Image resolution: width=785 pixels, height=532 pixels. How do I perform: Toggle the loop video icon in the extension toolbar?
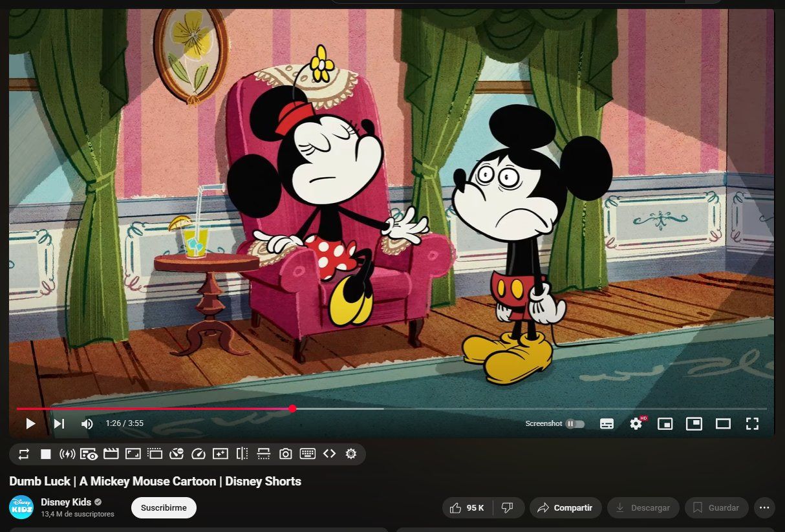pyautogui.click(x=24, y=454)
